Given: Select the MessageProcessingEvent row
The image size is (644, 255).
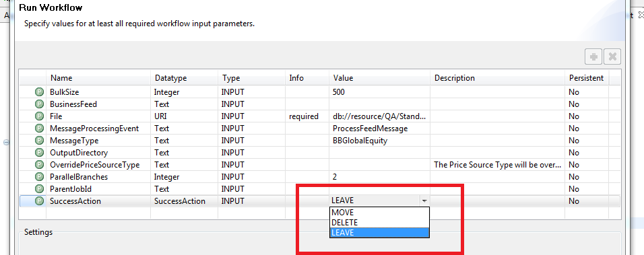Looking at the screenshot, I should [x=319, y=129].
